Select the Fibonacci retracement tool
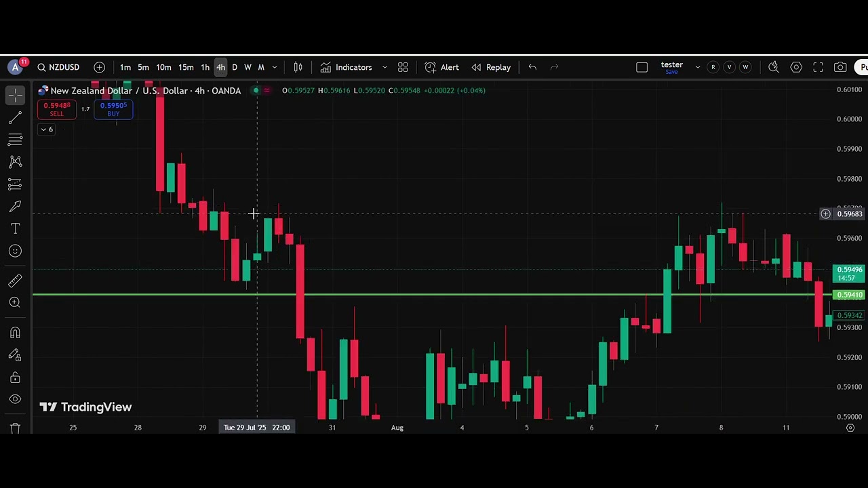The height and width of the screenshot is (488, 868). (x=15, y=140)
